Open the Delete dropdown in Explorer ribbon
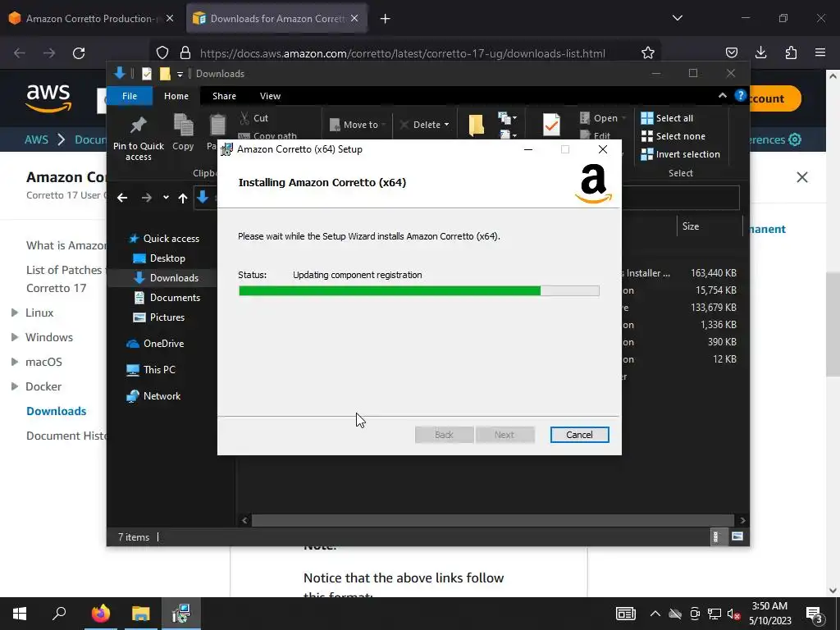 pyautogui.click(x=446, y=125)
